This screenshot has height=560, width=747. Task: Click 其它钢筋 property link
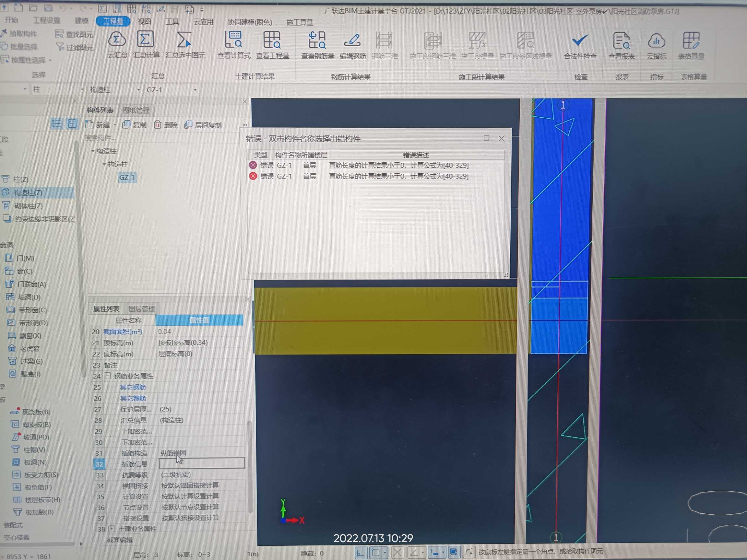133,387
